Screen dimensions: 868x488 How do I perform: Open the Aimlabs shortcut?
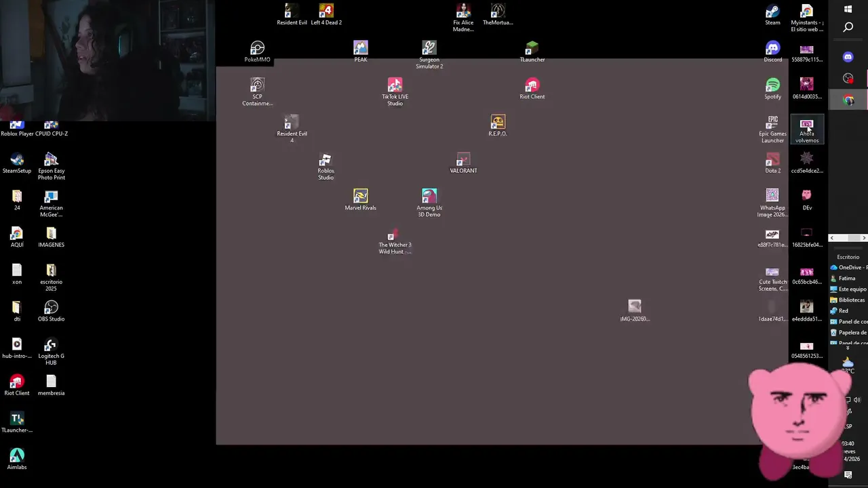coord(17,460)
